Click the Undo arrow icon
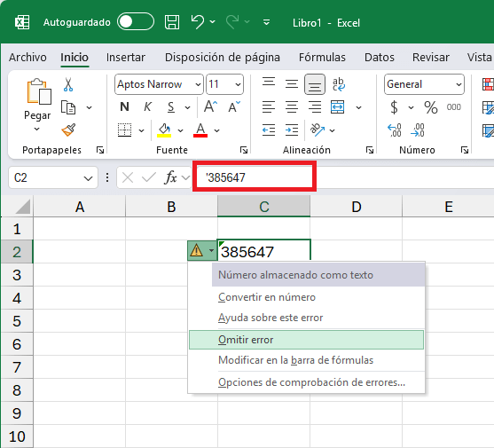Screen dimensions: 494x448 [198, 22]
